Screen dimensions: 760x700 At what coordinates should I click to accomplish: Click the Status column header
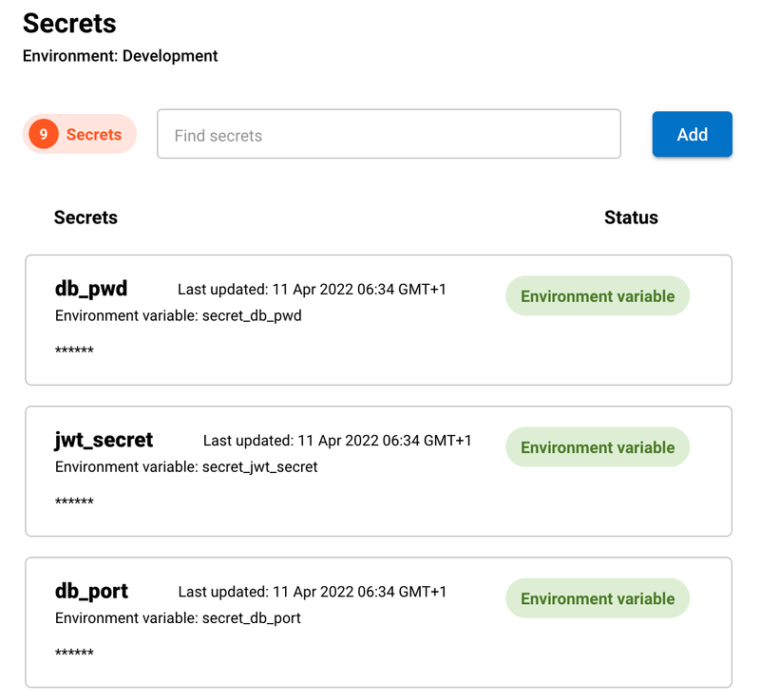[631, 218]
